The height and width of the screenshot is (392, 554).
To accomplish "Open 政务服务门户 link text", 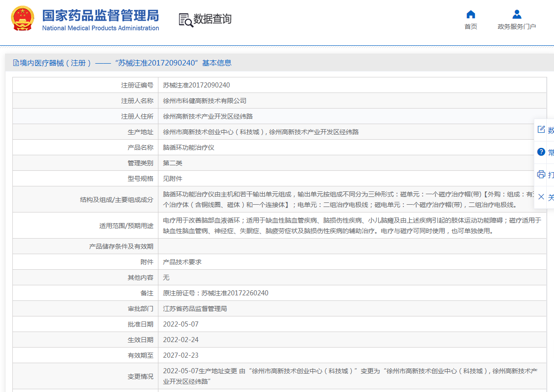I will coord(517,27).
